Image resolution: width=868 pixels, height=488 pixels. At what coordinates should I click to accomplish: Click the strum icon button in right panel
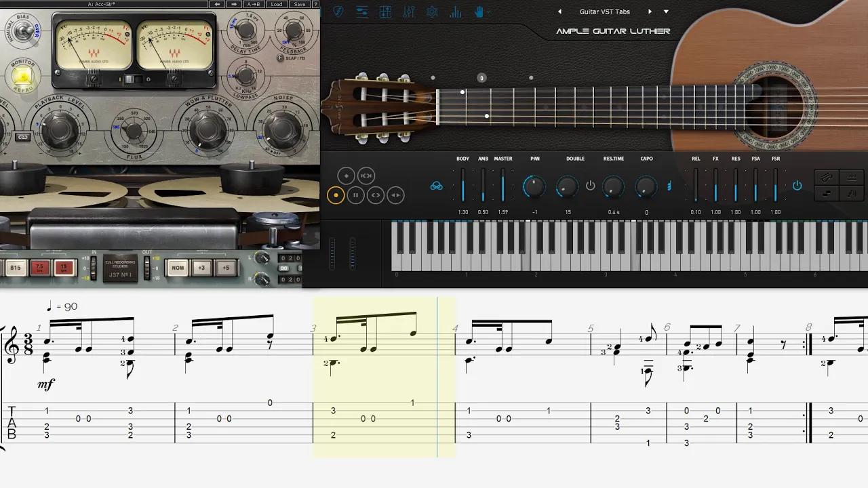tap(852, 193)
